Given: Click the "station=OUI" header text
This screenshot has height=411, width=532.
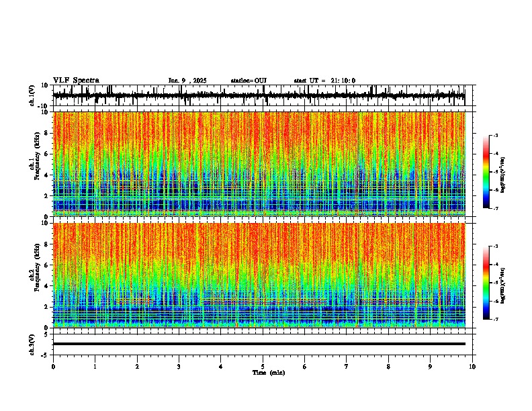Looking at the screenshot, I should 249,81.
